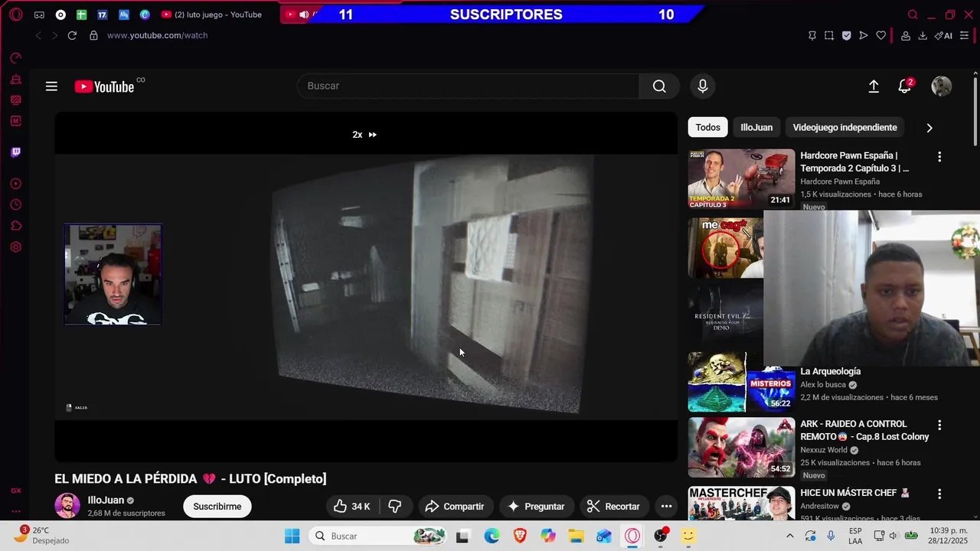Open site security lock info

[x=93, y=35]
